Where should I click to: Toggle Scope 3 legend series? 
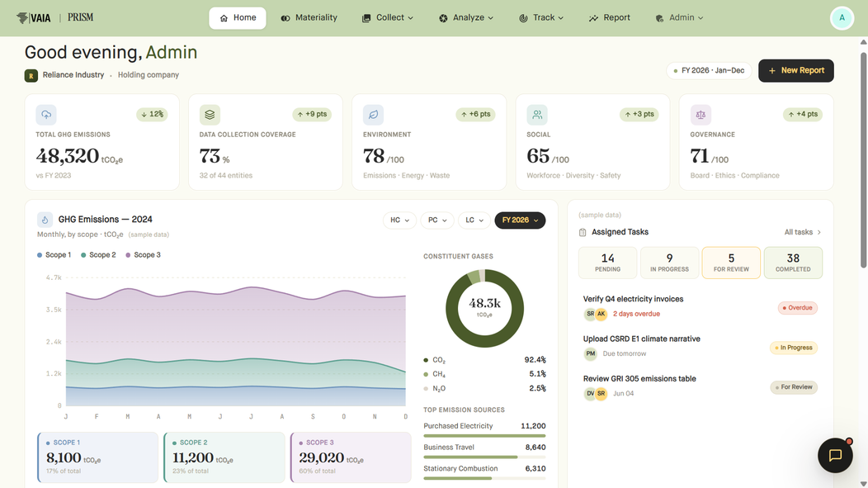pyautogui.click(x=143, y=255)
